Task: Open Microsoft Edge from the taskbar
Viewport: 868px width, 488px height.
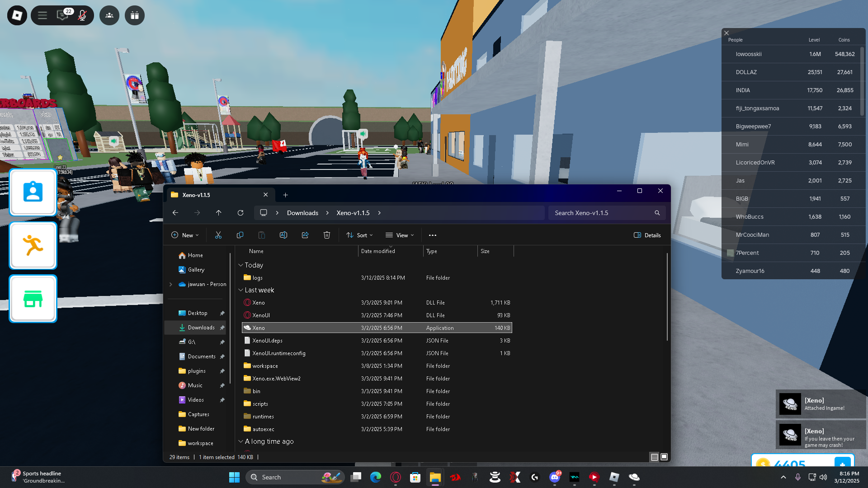Action: tap(376, 477)
